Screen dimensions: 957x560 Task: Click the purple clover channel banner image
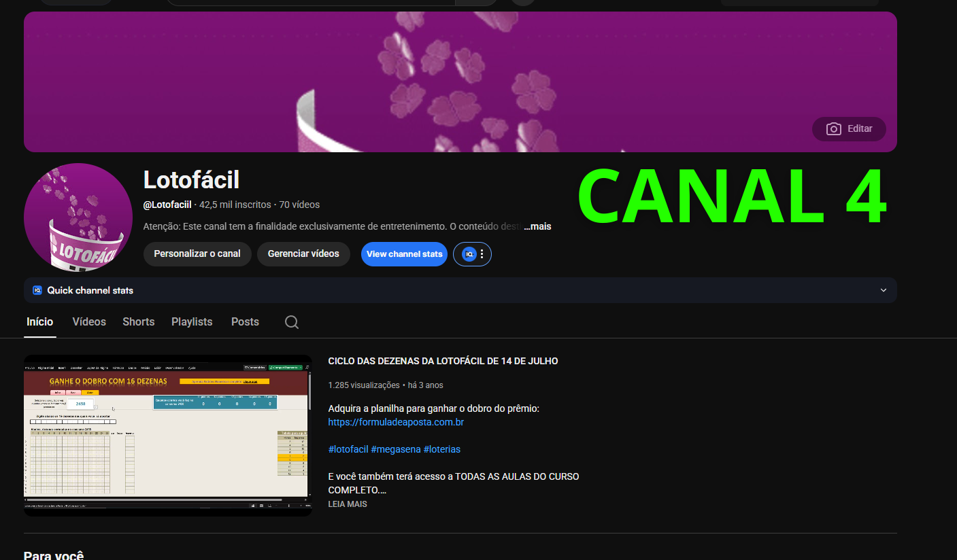pyautogui.click(x=460, y=82)
